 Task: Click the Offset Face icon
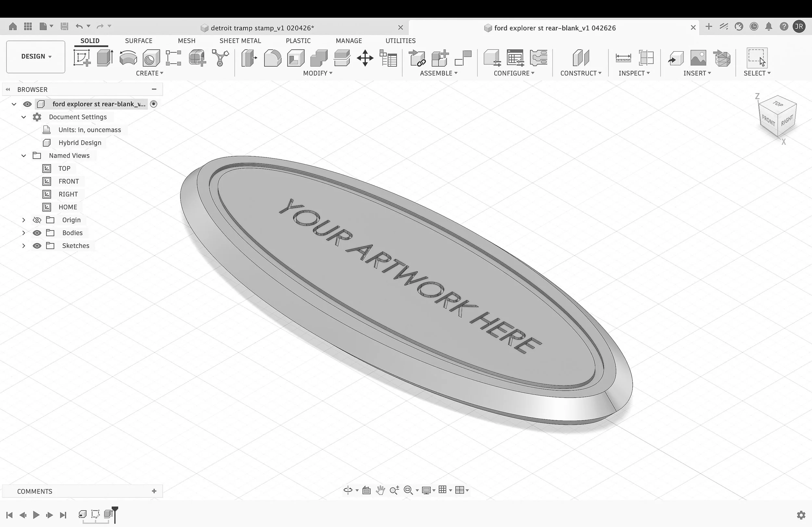342,58
